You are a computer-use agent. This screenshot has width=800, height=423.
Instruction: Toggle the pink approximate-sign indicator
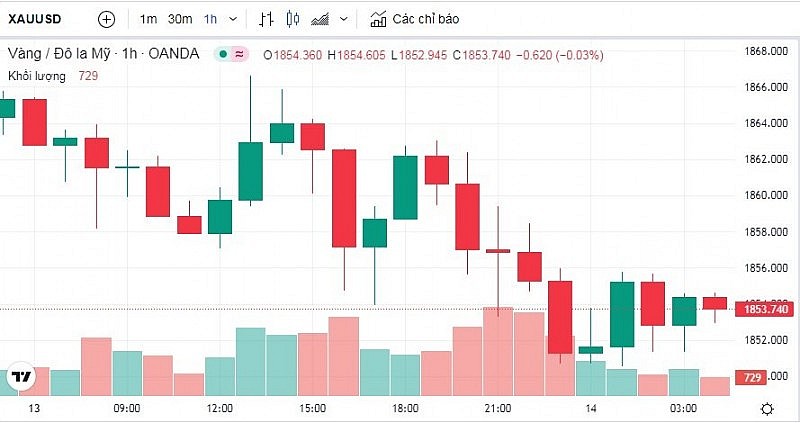click(240, 54)
